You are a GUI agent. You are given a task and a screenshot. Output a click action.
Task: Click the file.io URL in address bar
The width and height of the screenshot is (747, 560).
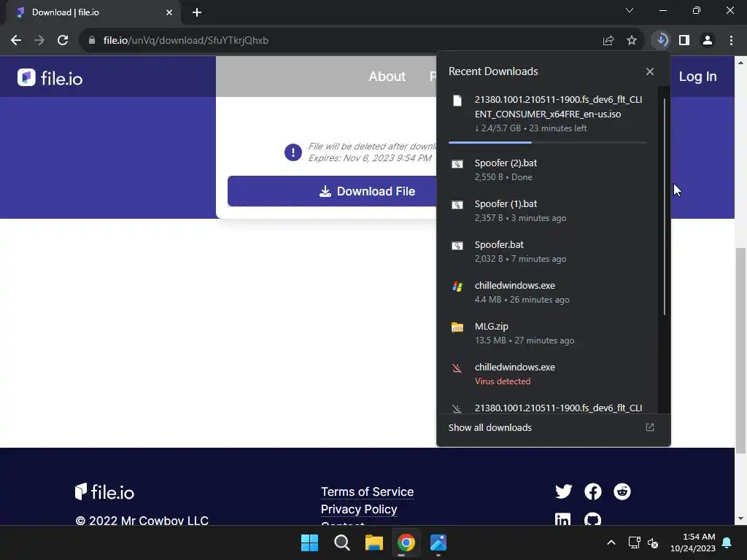tap(186, 41)
